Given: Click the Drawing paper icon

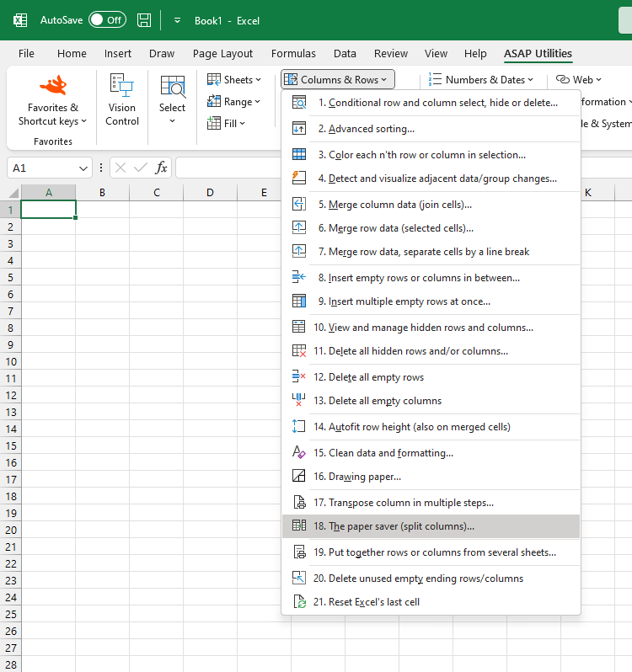Looking at the screenshot, I should click(x=299, y=476).
